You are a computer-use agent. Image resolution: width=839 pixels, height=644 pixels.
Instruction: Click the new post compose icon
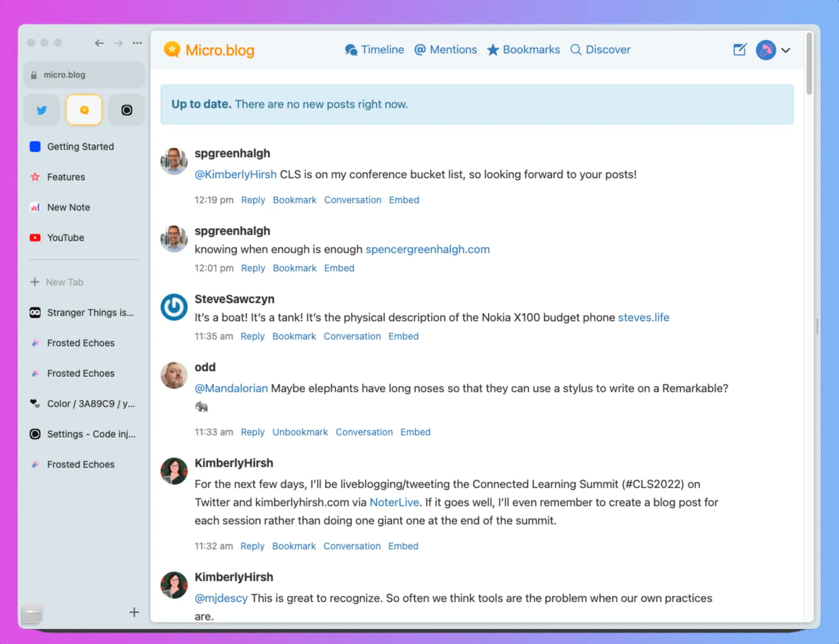coord(740,50)
